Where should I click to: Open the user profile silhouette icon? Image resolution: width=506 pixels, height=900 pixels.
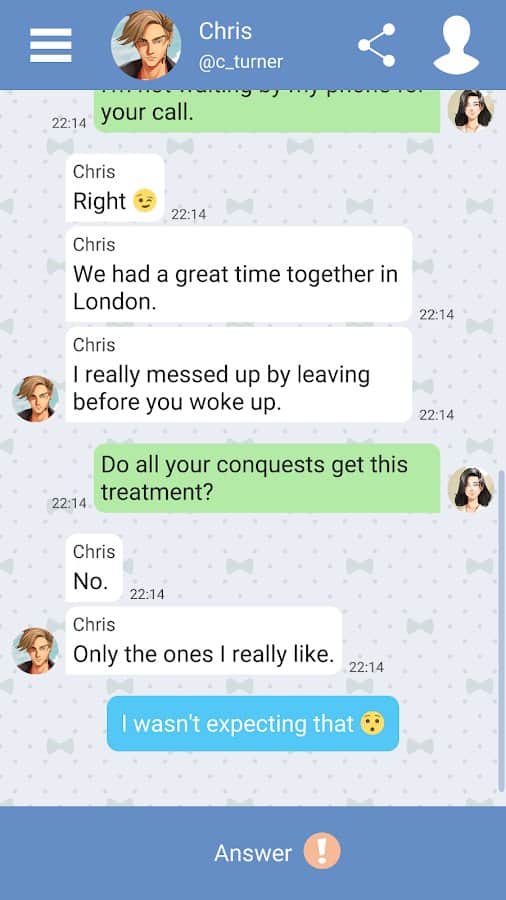tap(456, 45)
